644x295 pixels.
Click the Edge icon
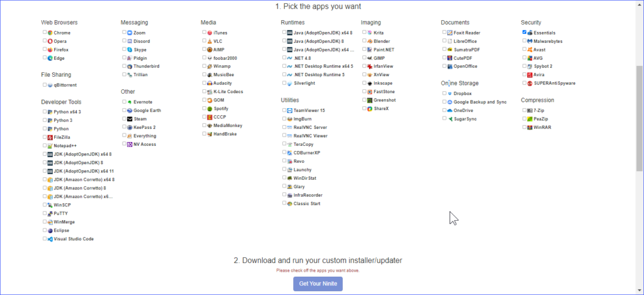click(50, 58)
